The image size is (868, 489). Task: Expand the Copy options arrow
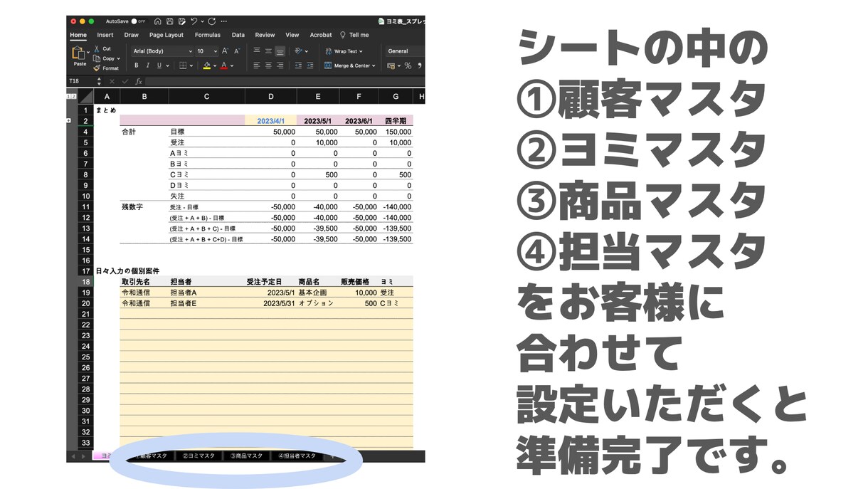click(118, 59)
